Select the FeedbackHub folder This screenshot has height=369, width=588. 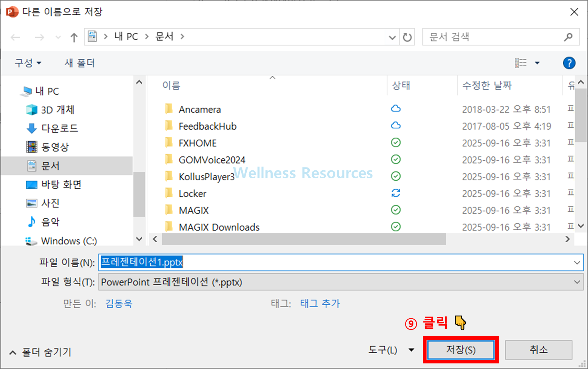pos(208,126)
